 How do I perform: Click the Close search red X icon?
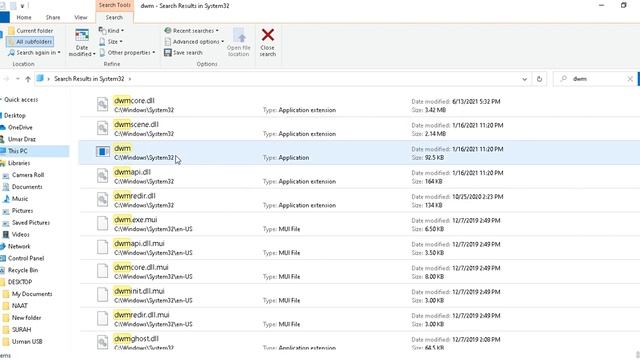[x=268, y=35]
